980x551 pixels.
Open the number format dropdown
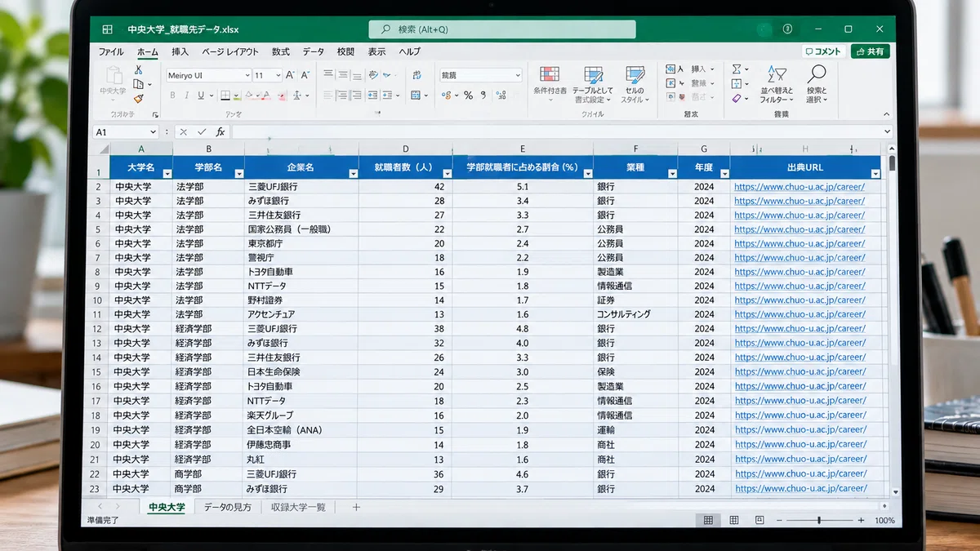click(x=517, y=75)
